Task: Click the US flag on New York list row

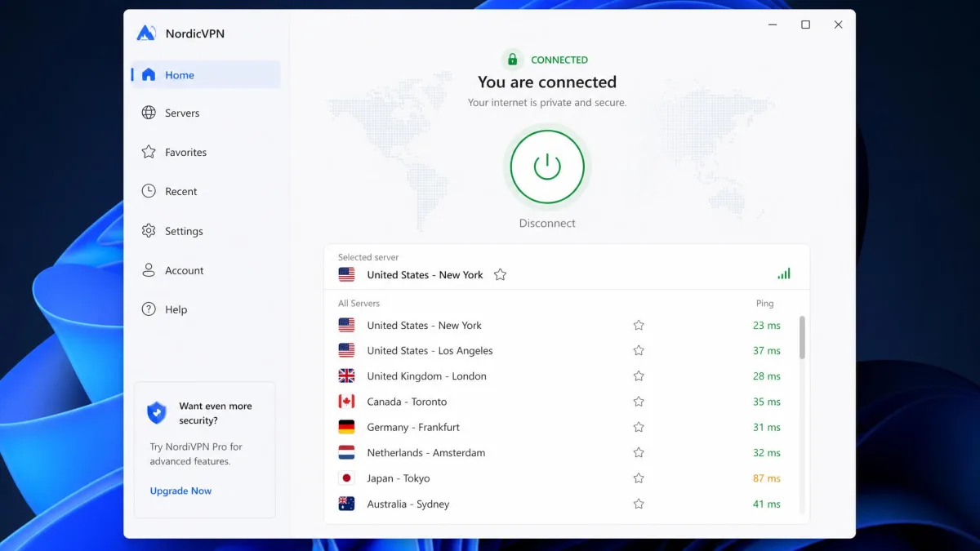Action: coord(346,325)
